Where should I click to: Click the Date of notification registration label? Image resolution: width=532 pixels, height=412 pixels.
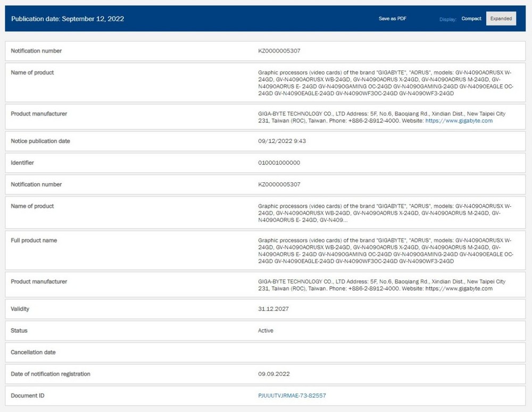51,374
